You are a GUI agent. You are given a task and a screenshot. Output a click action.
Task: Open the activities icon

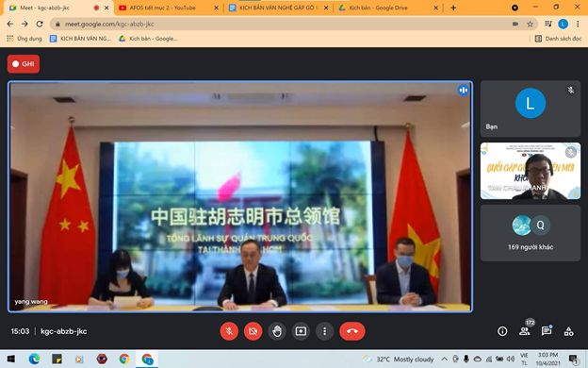tap(568, 331)
